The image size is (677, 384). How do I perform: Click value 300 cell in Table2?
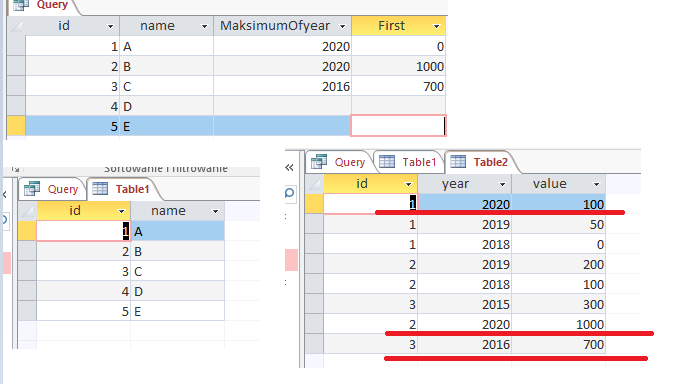pos(559,305)
